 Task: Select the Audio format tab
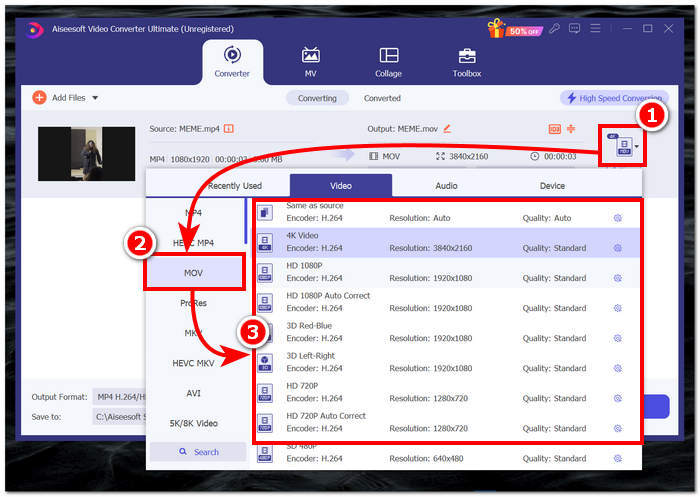click(446, 186)
